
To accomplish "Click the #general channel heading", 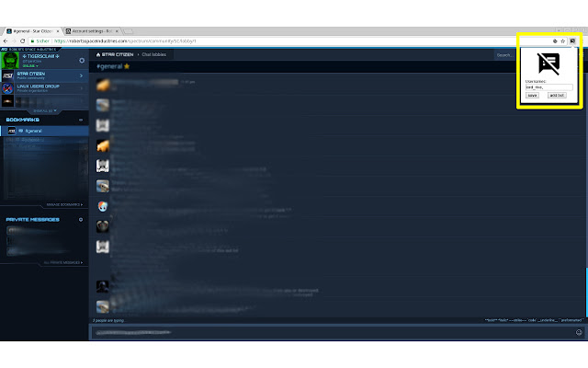I will click(109, 66).
